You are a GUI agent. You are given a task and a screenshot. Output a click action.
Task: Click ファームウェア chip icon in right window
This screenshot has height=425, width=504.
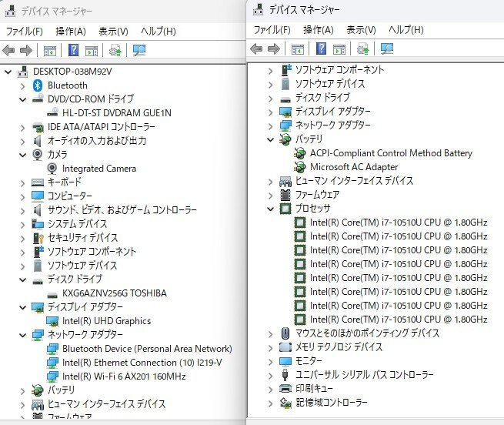(285, 195)
